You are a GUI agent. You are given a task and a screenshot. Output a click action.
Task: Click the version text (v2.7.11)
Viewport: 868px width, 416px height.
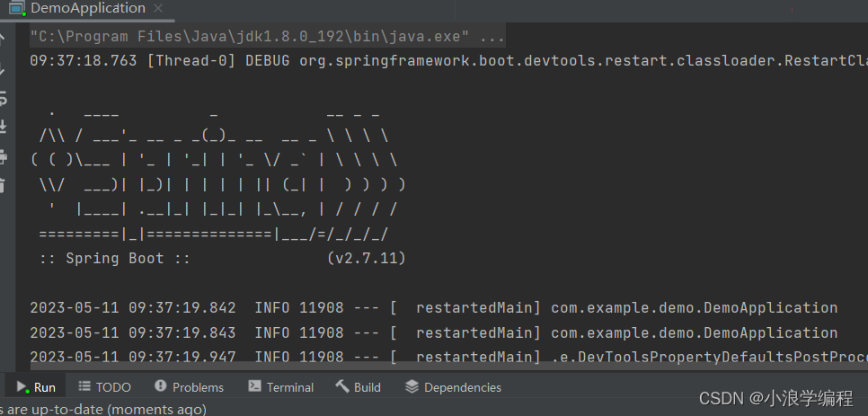[367, 259]
